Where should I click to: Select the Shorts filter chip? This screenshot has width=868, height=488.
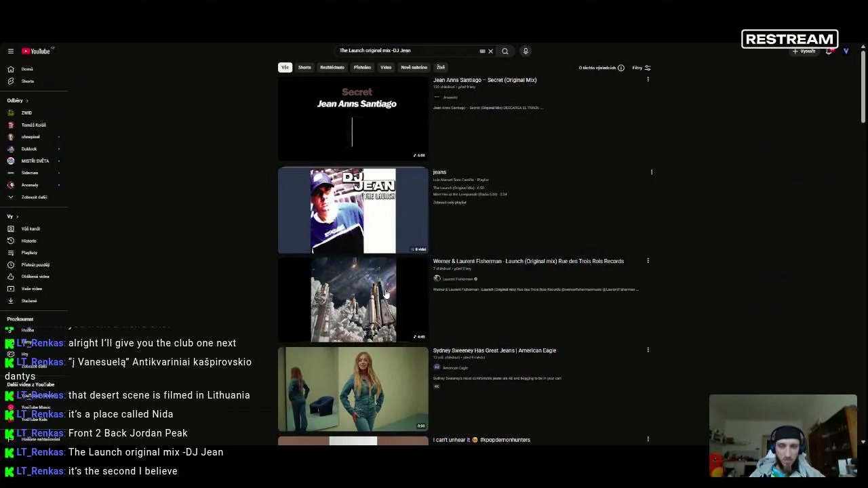pyautogui.click(x=304, y=68)
